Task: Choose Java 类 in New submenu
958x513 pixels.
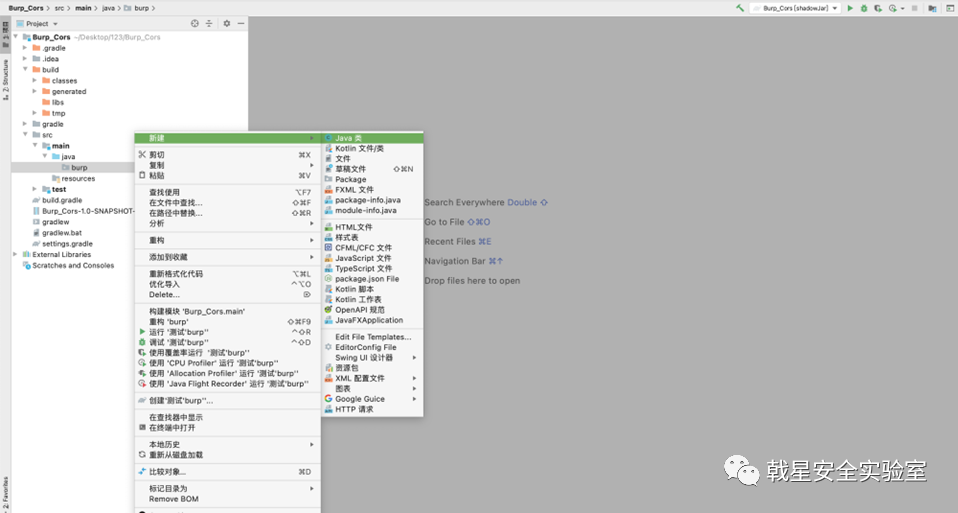Action: pyautogui.click(x=372, y=138)
